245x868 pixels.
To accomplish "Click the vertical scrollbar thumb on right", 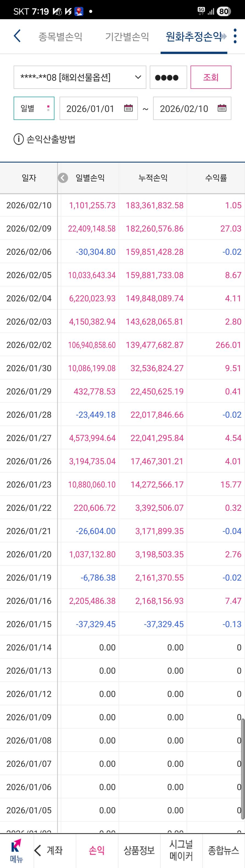I will pyautogui.click(x=243, y=769).
